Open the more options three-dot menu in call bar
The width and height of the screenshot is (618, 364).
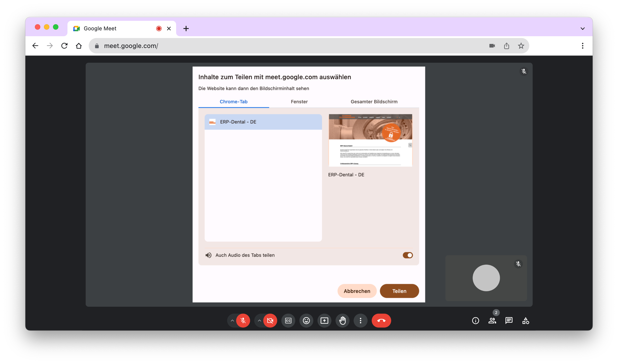tap(360, 320)
